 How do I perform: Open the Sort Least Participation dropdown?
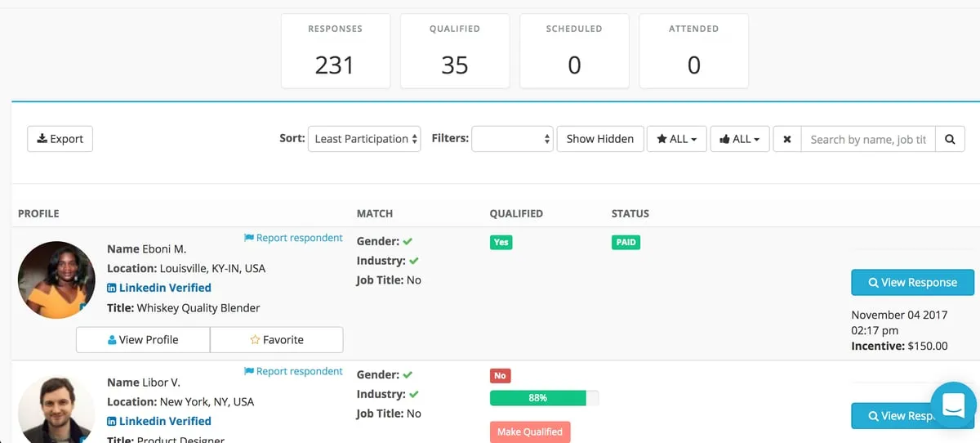[x=364, y=139]
